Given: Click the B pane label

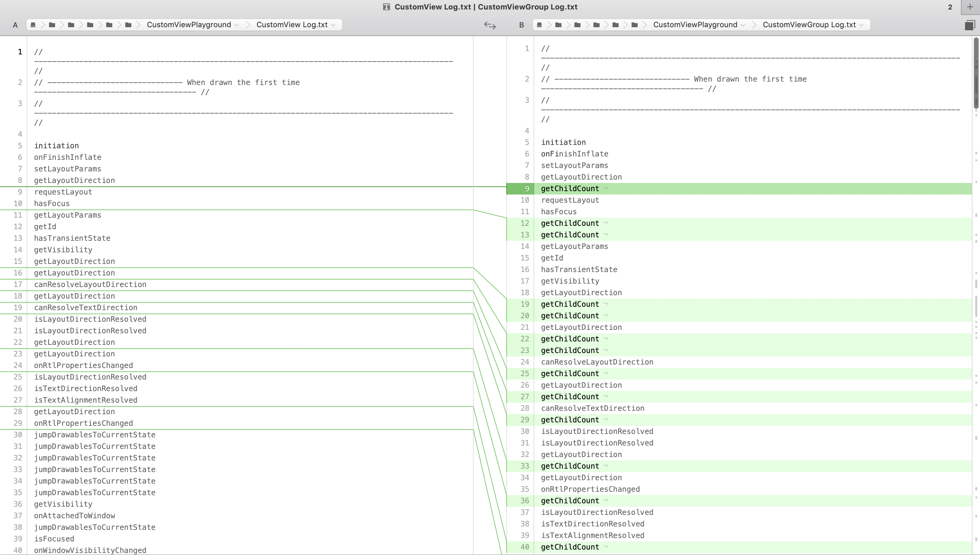Looking at the screenshot, I should tap(521, 25).
